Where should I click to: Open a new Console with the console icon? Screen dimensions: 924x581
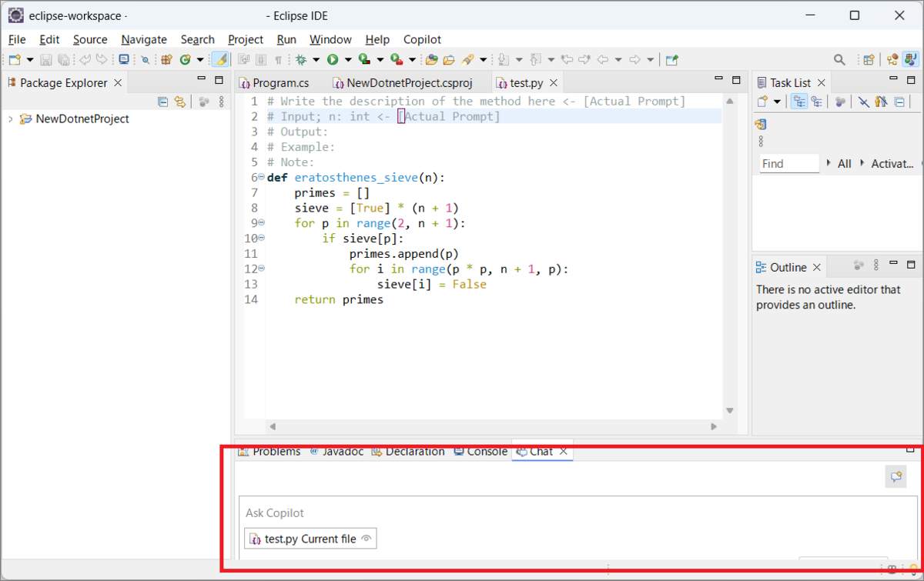(x=123, y=58)
